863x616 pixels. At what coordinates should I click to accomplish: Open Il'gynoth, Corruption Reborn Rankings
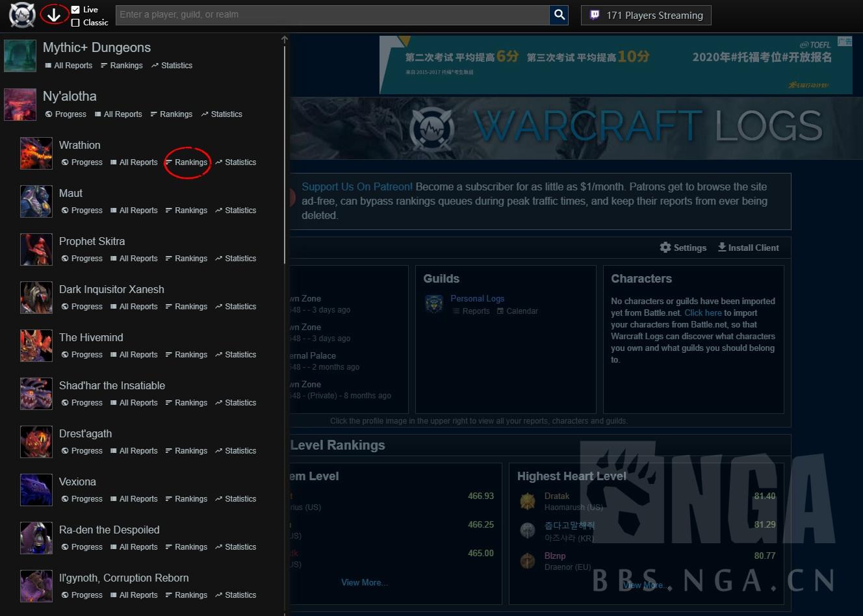pyautogui.click(x=187, y=595)
